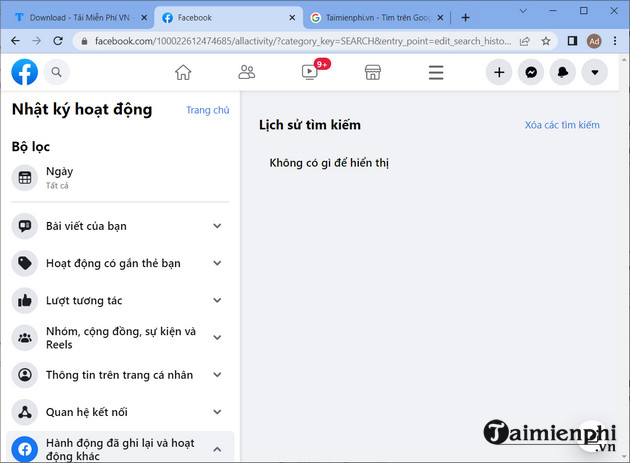Open the Ngày Tất cả date filter

120,177
